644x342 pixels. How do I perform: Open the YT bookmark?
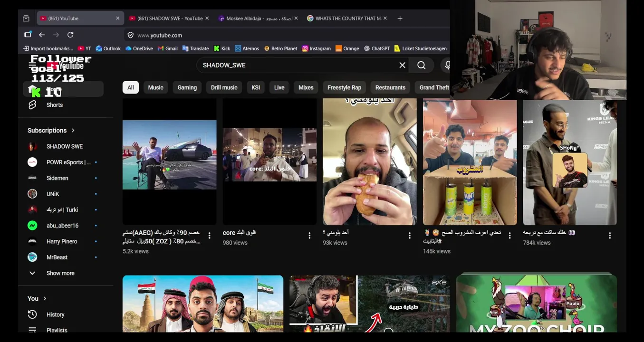pos(85,48)
